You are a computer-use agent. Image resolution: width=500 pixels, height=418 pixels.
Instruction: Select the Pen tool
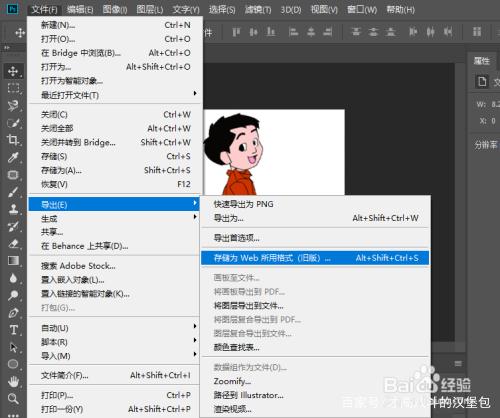click(x=13, y=313)
